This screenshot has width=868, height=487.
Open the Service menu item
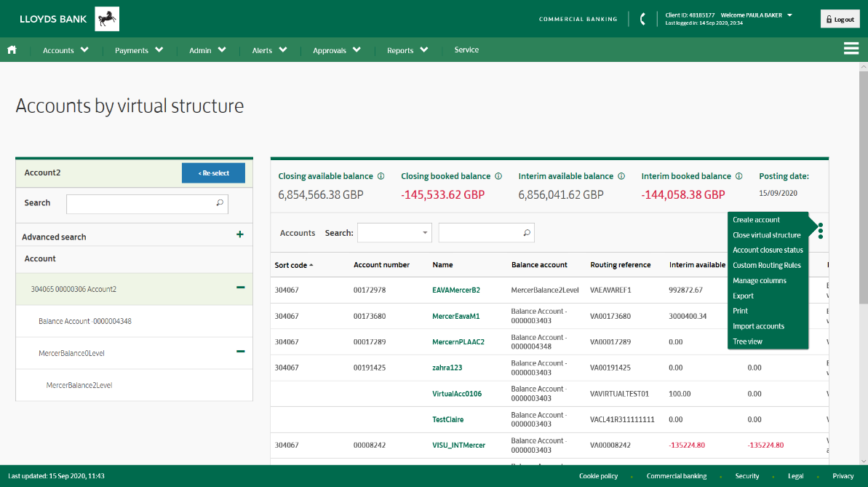pos(466,50)
